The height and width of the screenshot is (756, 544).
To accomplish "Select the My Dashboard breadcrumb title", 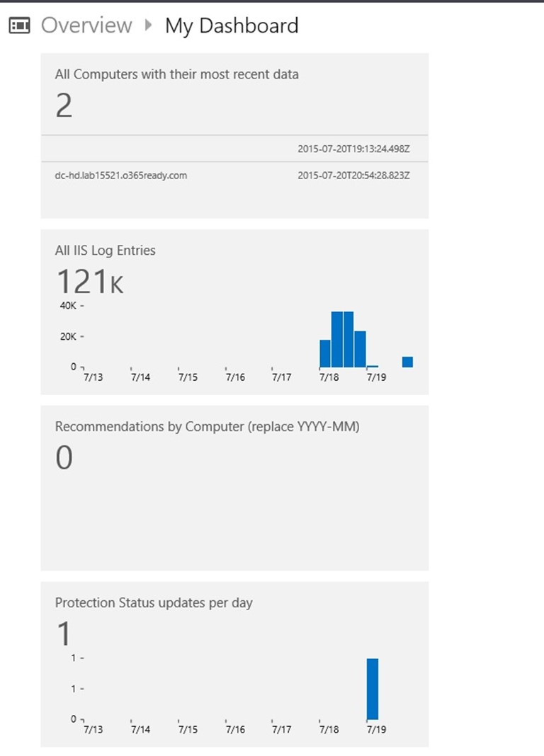I will click(232, 26).
